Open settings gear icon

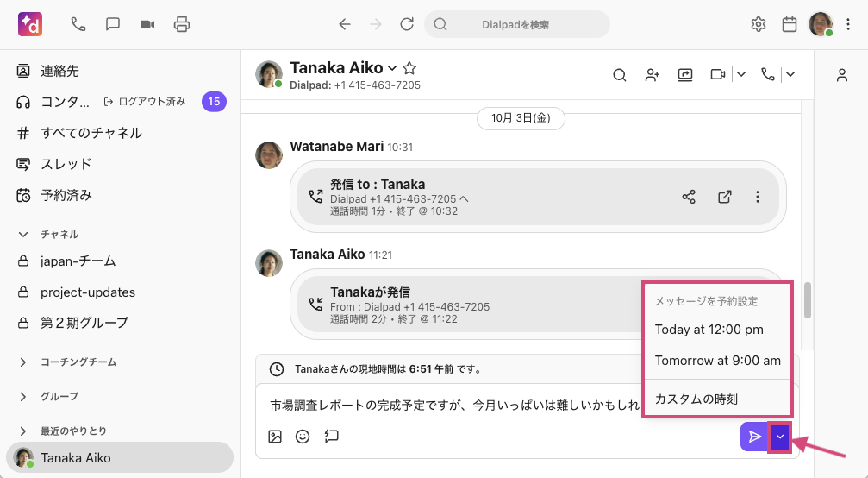(759, 24)
